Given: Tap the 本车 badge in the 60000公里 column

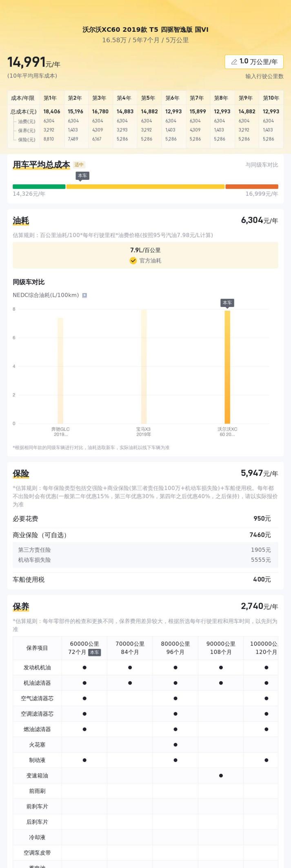Looking at the screenshot, I should tap(94, 652).
